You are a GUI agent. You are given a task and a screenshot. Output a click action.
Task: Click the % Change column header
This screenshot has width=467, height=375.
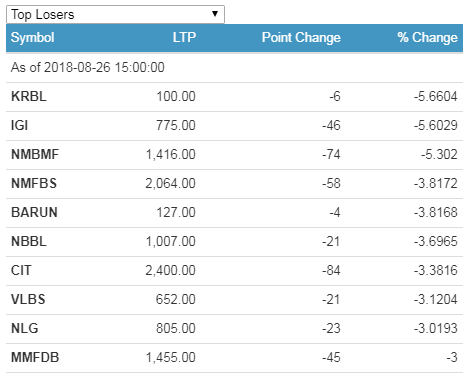point(427,37)
